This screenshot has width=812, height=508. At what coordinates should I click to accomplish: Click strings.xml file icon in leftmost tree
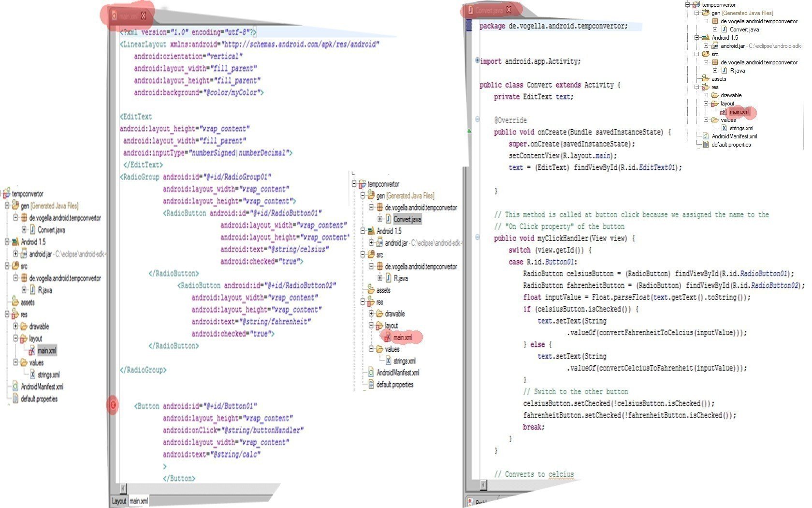point(32,374)
